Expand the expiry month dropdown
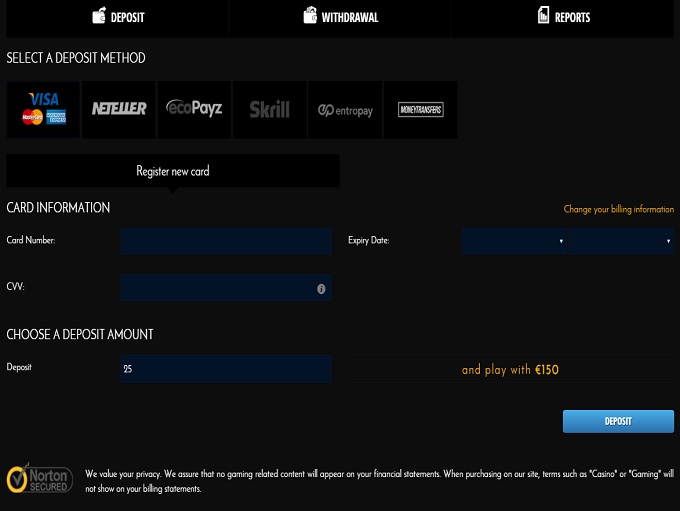 coord(514,241)
